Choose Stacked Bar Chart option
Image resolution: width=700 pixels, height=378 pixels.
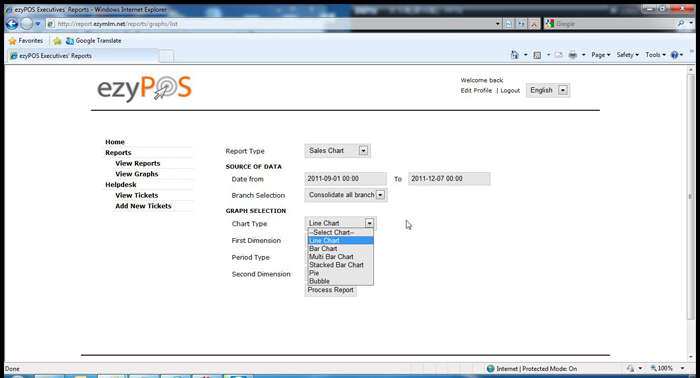(340, 265)
